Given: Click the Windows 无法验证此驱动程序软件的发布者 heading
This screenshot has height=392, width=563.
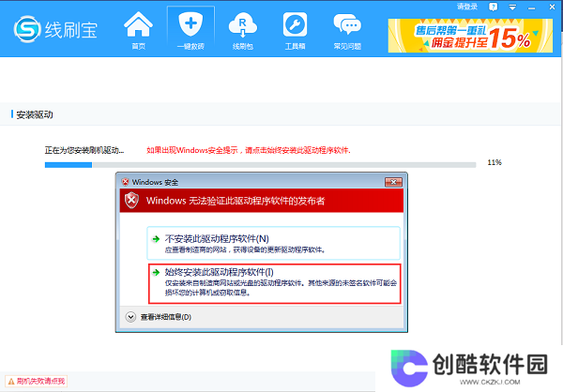Looking at the screenshot, I should point(236,201).
